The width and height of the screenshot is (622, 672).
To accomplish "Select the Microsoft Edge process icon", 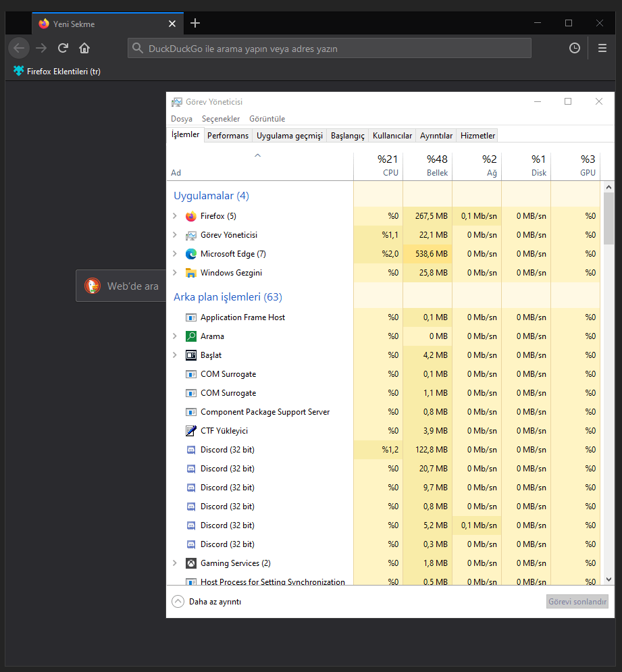I will [190, 254].
